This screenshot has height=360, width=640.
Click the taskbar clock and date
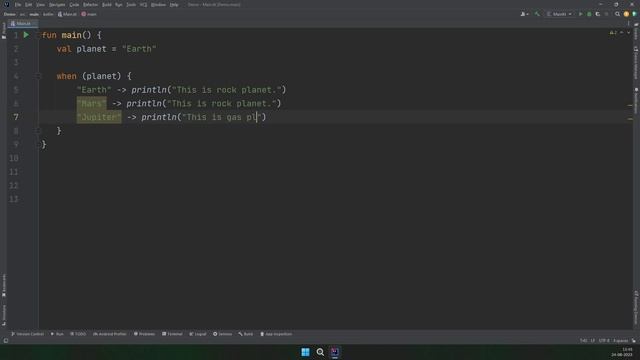(x=622, y=352)
